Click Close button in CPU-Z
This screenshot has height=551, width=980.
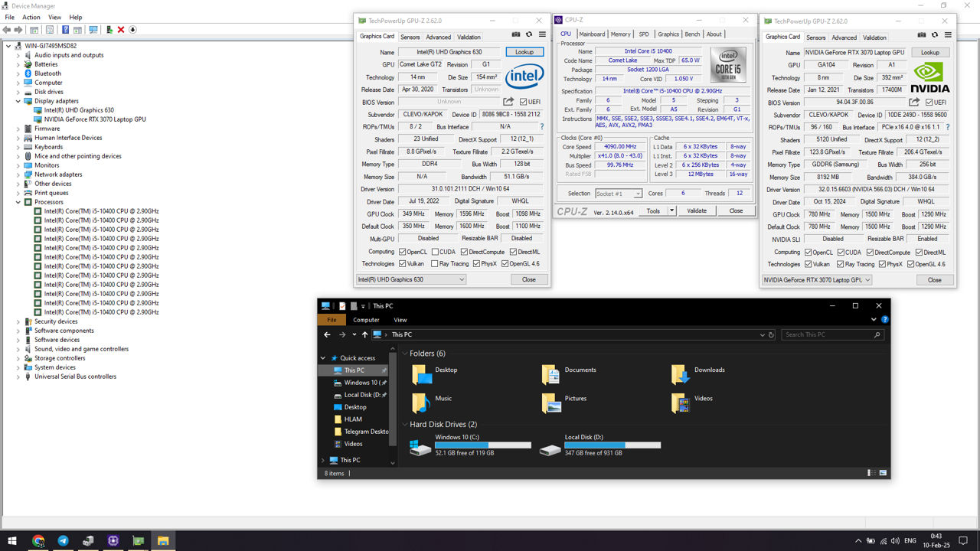(736, 210)
